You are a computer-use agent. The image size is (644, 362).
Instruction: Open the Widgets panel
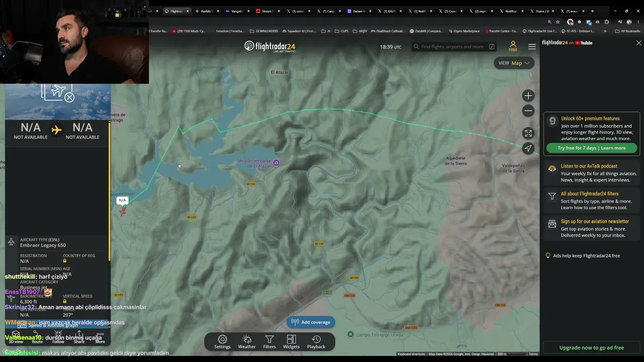click(291, 342)
